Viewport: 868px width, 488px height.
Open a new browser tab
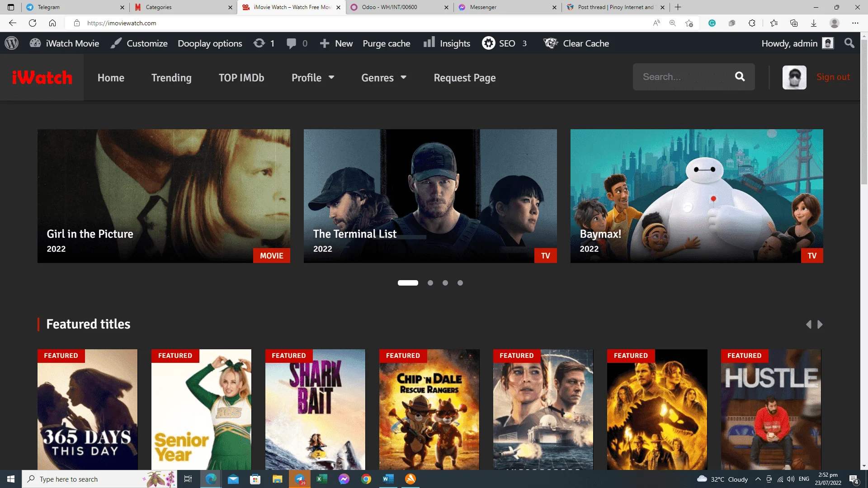coord(678,7)
